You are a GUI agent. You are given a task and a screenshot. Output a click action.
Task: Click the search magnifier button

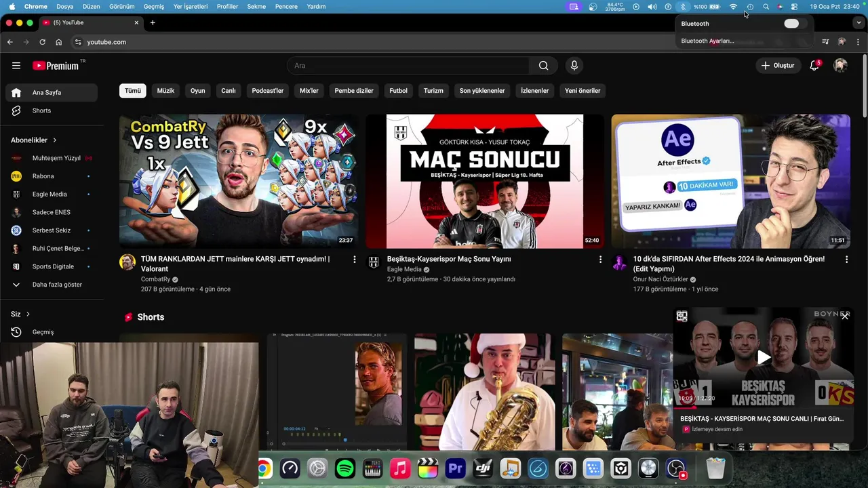click(543, 66)
